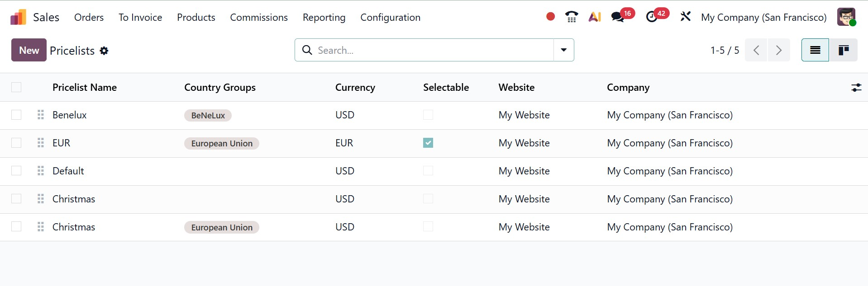Uncheck Selectable for the EUR pricelist
The width and height of the screenshot is (868, 286).
[x=428, y=143]
